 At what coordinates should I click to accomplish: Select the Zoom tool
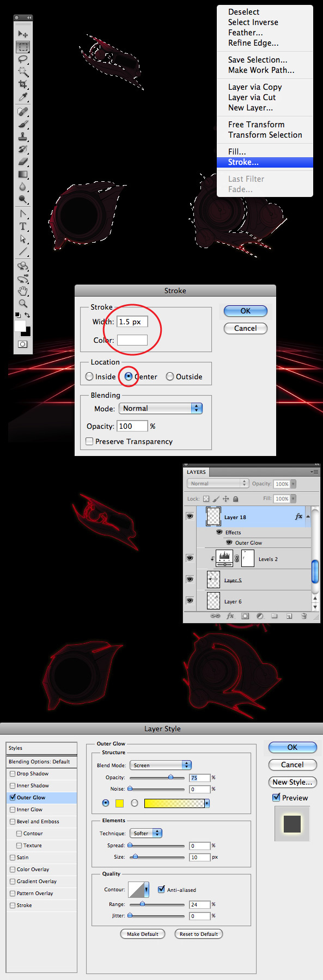(x=23, y=304)
